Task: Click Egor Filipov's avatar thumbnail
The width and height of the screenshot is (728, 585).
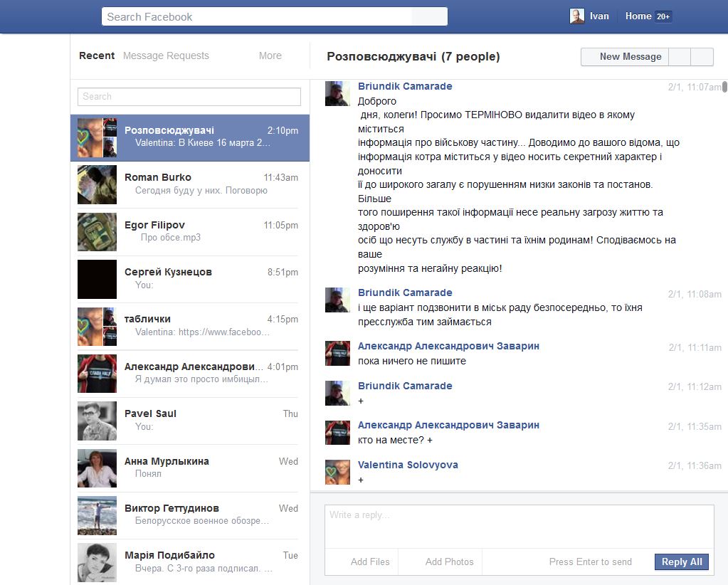Action: (x=97, y=232)
